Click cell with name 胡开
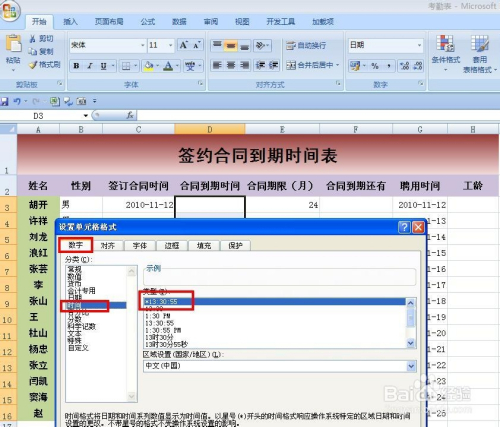 pyautogui.click(x=38, y=204)
